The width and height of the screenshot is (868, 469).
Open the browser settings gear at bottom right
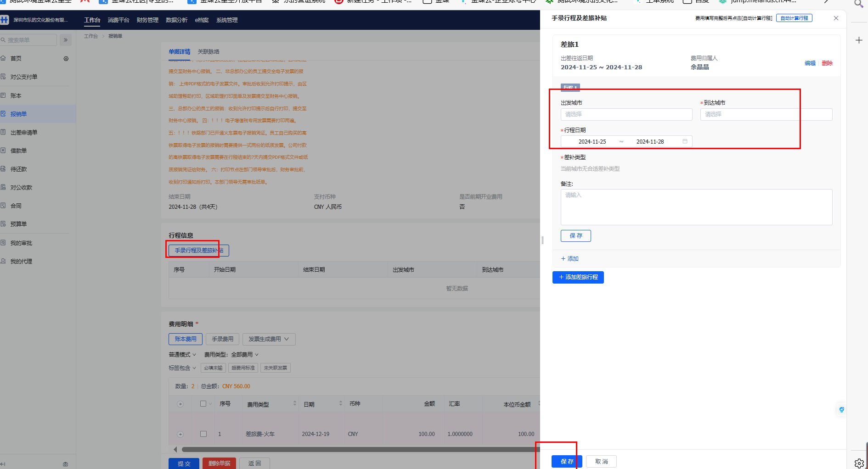[859, 463]
